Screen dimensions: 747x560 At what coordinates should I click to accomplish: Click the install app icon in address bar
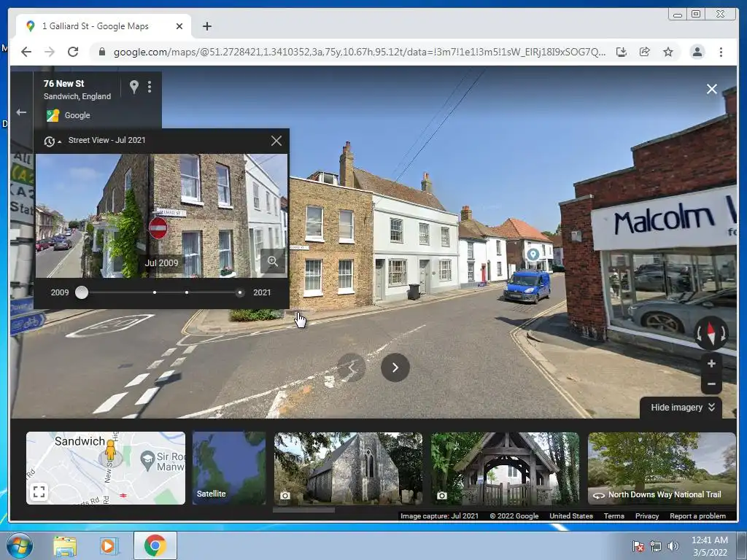pyautogui.click(x=622, y=52)
